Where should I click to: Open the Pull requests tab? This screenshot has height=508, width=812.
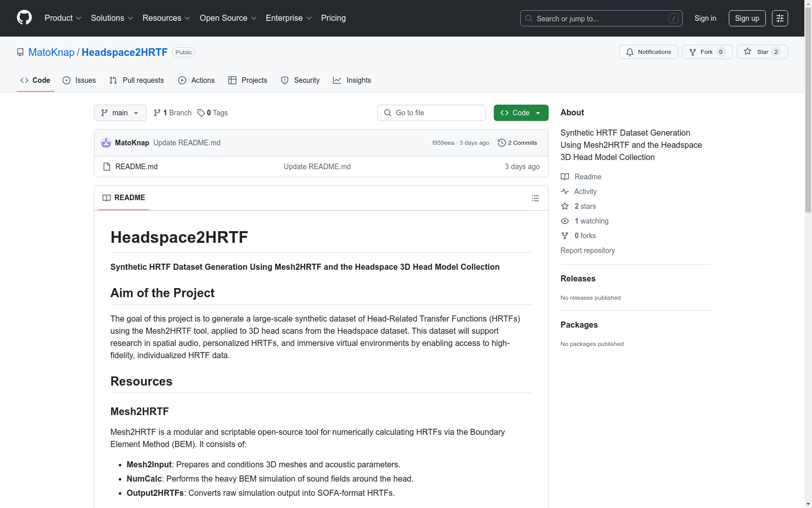(137, 80)
